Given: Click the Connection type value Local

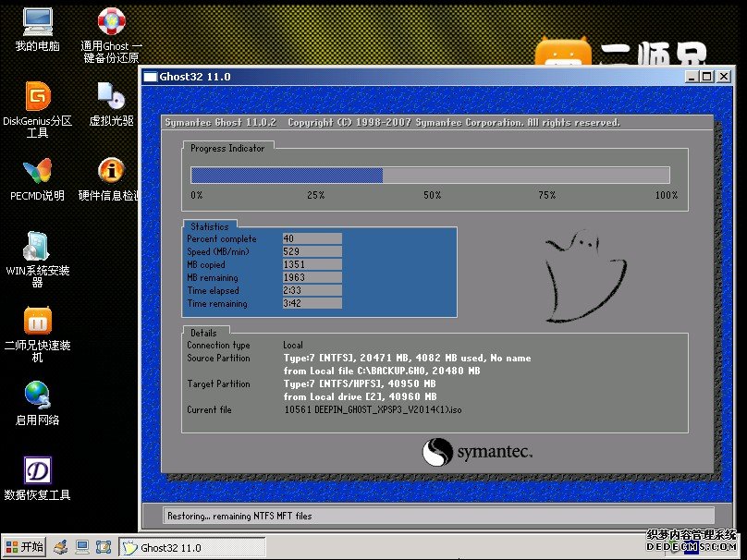Looking at the screenshot, I should (x=293, y=346).
